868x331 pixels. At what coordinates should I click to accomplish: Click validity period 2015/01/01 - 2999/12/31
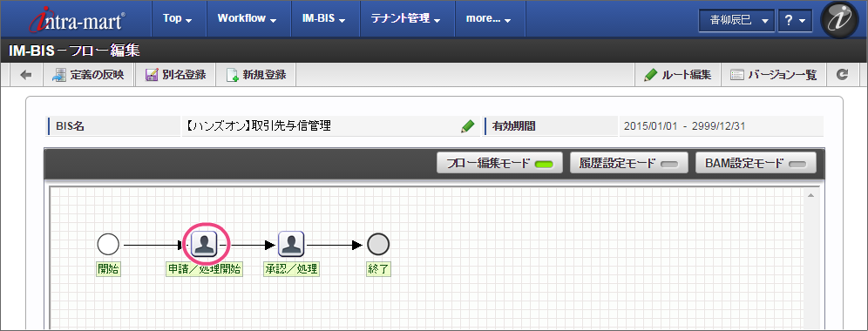(684, 126)
